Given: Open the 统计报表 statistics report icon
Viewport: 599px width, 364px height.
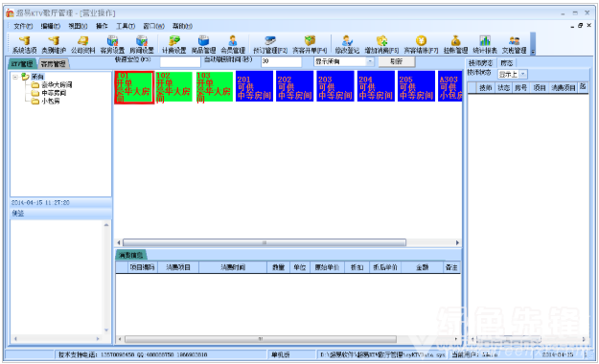Looking at the screenshot, I should 485,45.
